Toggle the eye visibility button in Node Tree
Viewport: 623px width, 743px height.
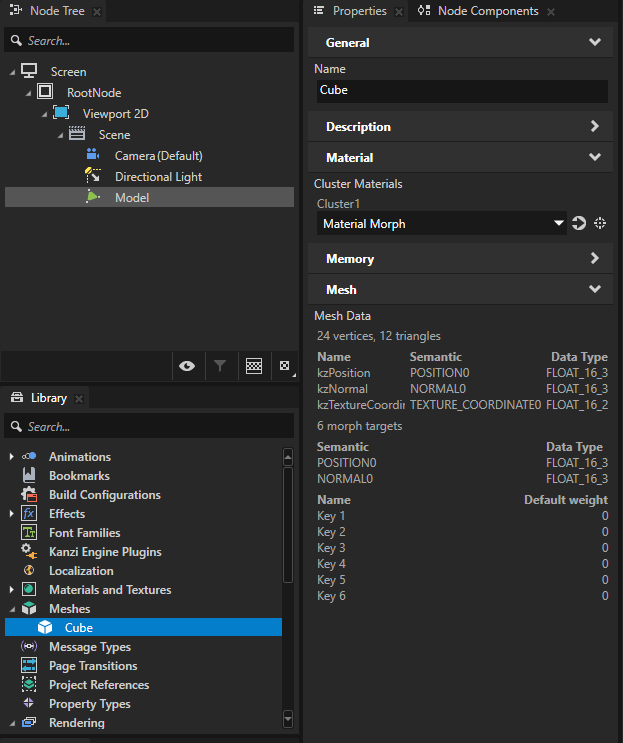187,367
